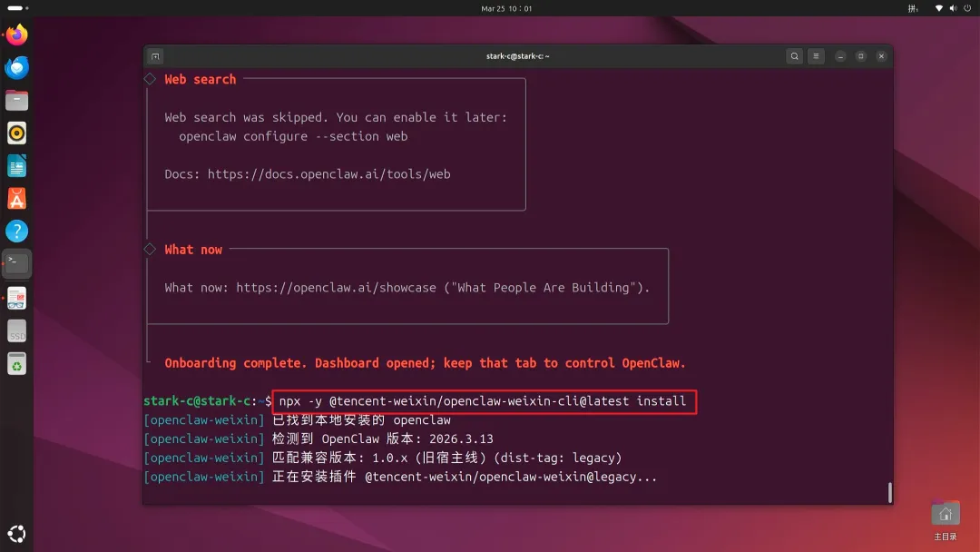This screenshot has width=980, height=552.
Task: Open the Activities overview pill
Action: [x=18, y=8]
